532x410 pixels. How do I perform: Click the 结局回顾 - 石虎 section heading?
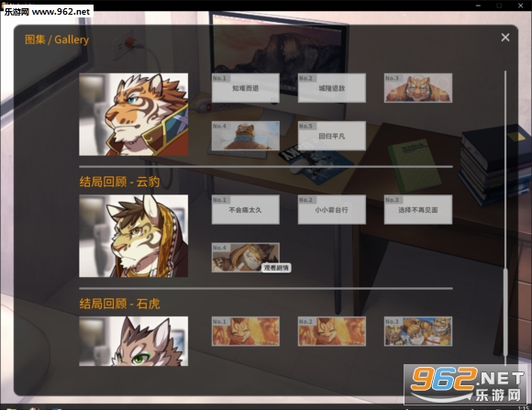tap(119, 304)
